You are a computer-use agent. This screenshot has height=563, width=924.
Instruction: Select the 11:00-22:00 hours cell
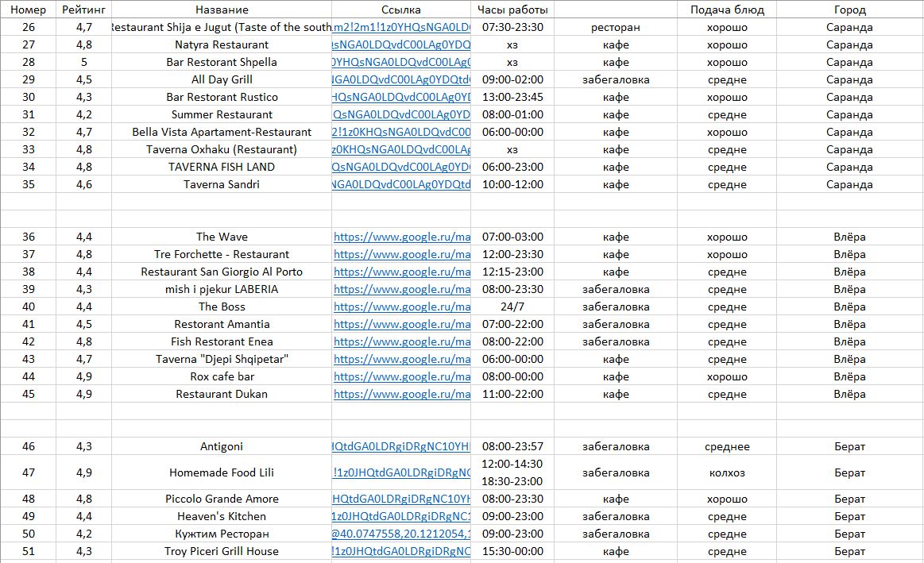point(512,394)
